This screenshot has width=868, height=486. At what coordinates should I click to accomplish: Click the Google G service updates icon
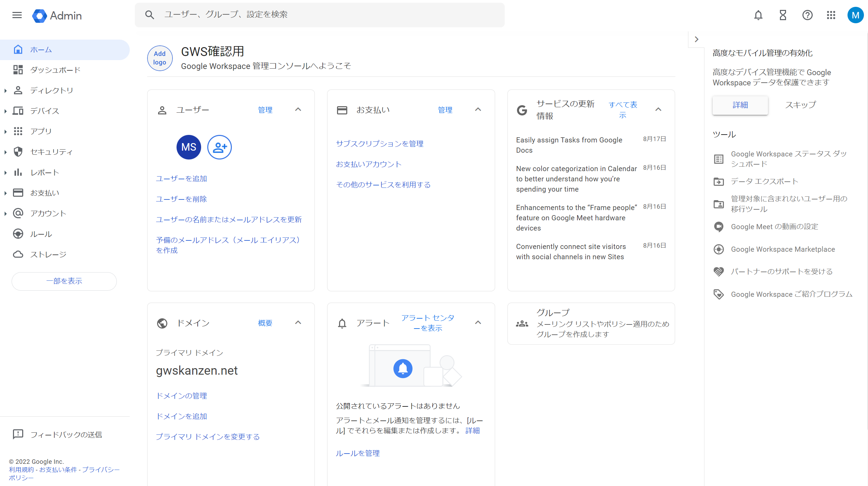click(522, 110)
